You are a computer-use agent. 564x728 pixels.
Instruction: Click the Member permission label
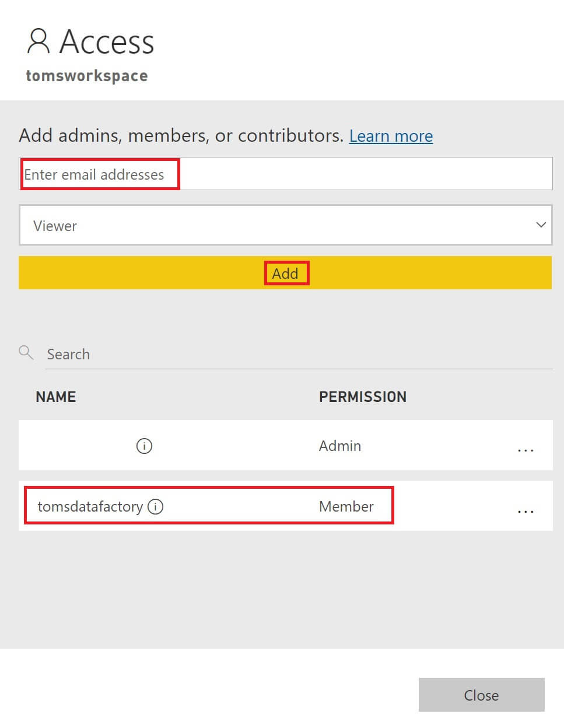coord(346,507)
